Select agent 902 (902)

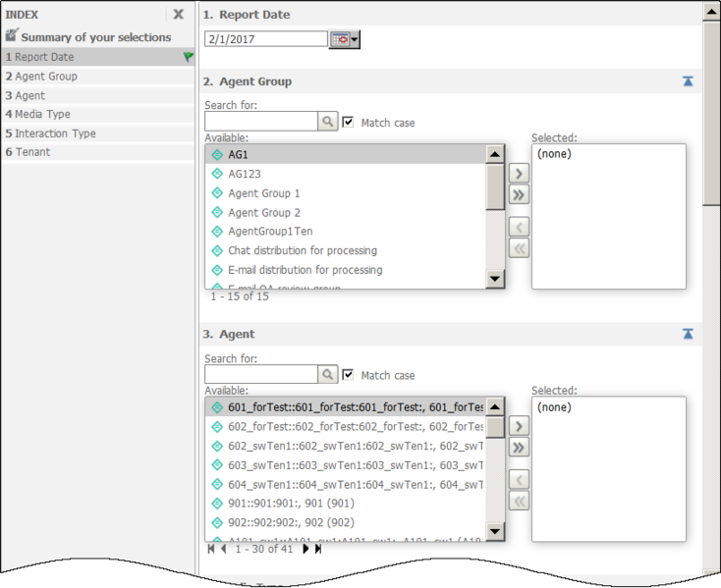pyautogui.click(x=346, y=522)
